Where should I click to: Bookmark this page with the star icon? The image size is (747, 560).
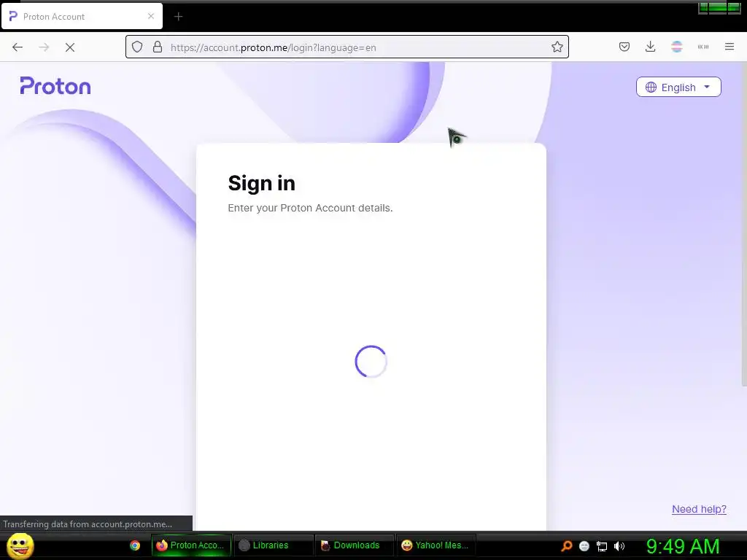pyautogui.click(x=557, y=47)
